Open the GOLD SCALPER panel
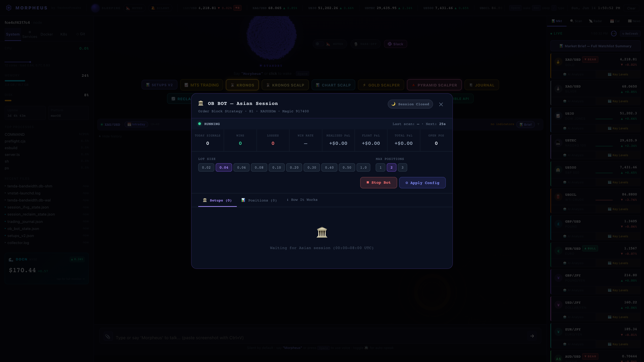 (x=381, y=85)
